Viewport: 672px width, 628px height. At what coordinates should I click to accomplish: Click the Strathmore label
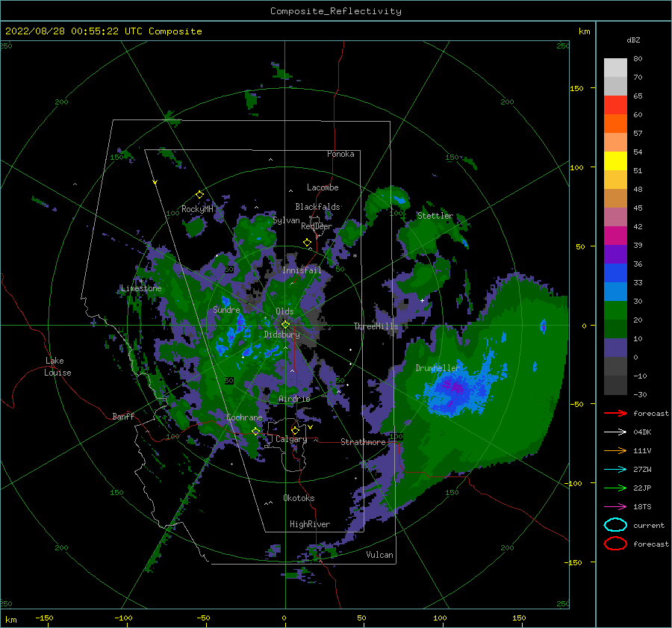tap(363, 442)
